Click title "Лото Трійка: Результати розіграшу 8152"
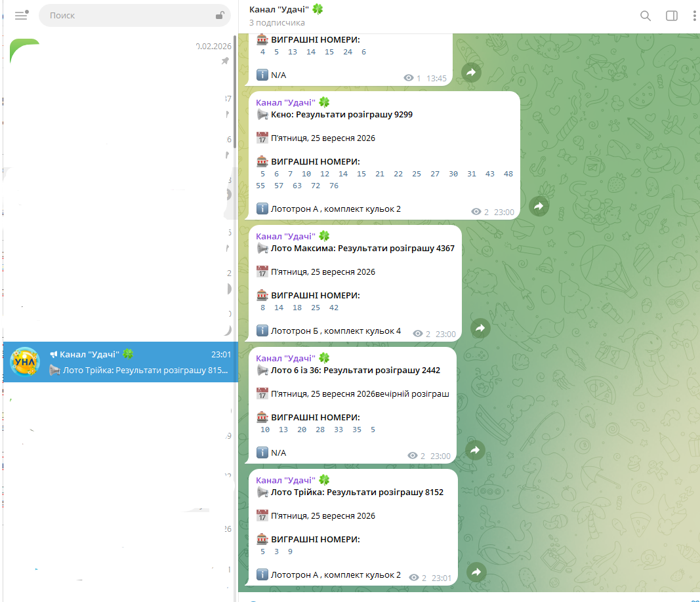Viewport: 700px width, 602px height. coord(357,492)
